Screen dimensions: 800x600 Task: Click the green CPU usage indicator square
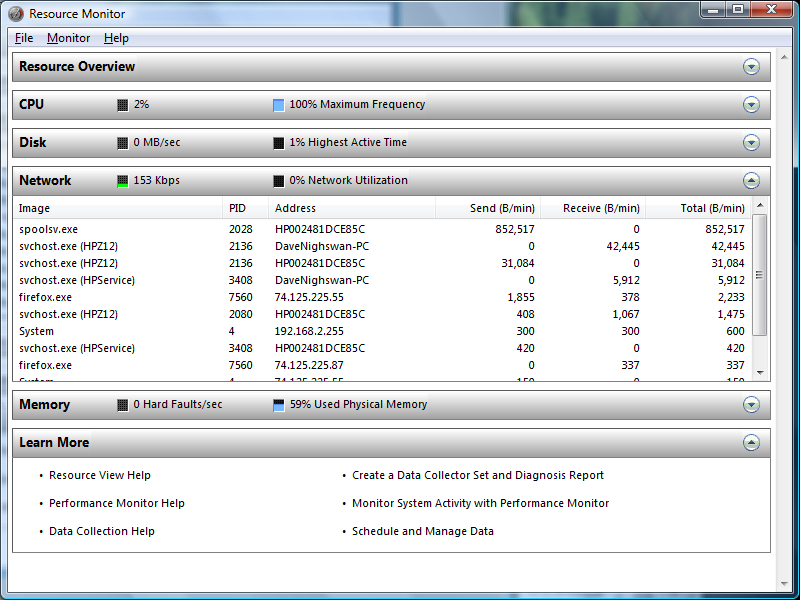pos(122,105)
